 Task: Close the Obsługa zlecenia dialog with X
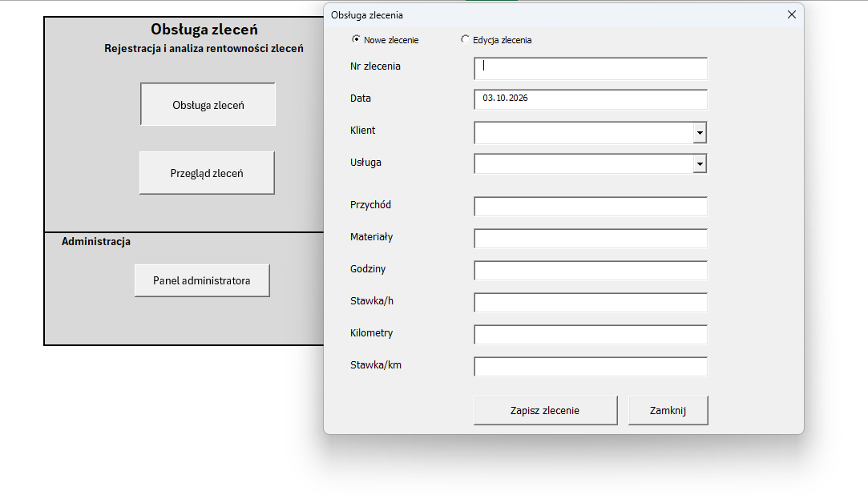point(792,15)
